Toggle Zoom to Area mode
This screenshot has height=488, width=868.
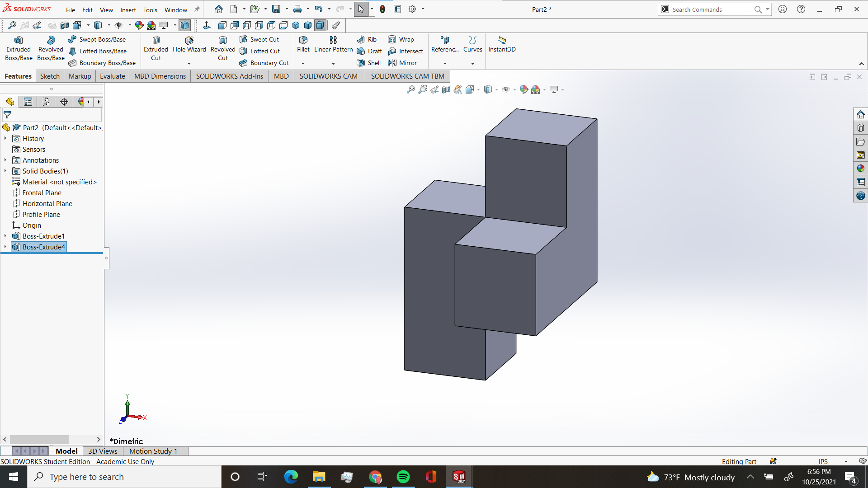423,89
